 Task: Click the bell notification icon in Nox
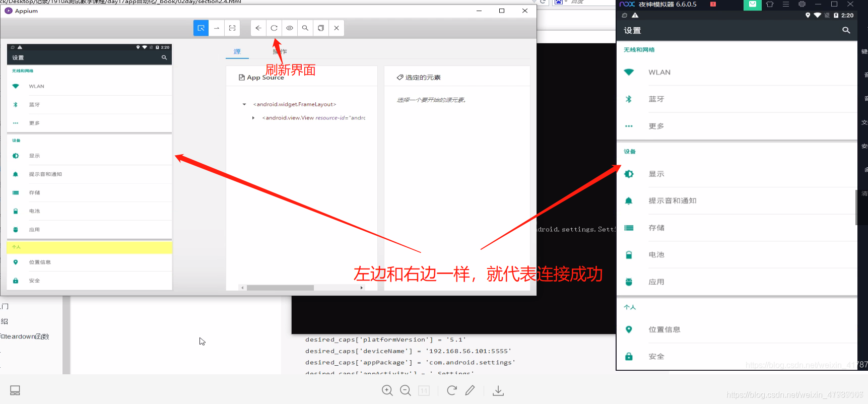(629, 201)
